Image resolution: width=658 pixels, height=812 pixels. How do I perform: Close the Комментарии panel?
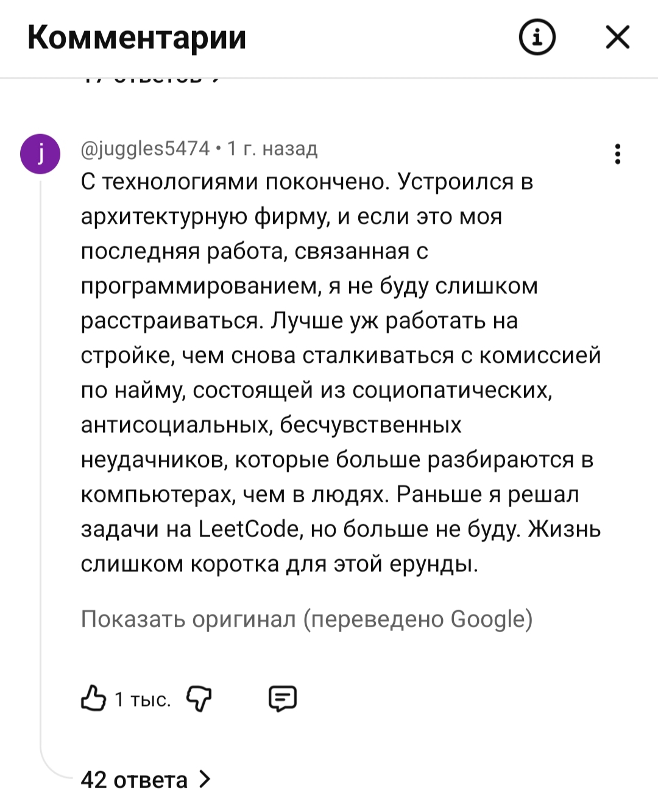coord(618,37)
